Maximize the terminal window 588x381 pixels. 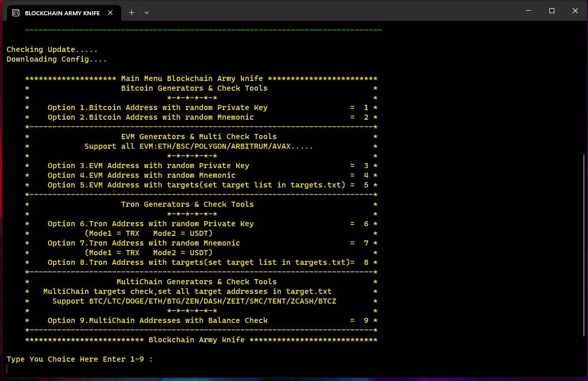[552, 11]
